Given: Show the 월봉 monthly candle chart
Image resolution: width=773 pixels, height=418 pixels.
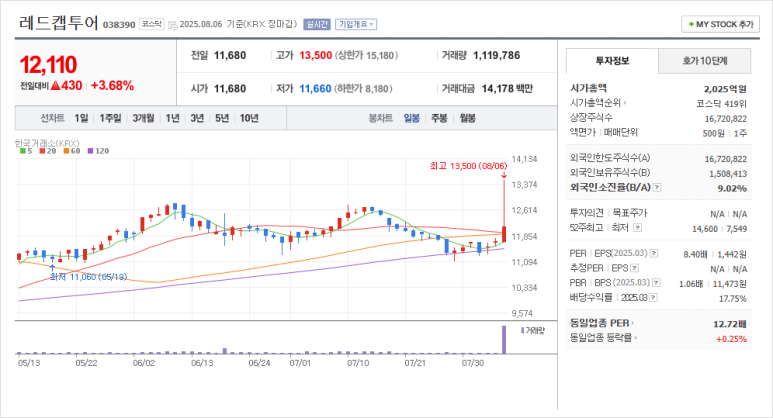Looking at the screenshot, I should [467, 118].
